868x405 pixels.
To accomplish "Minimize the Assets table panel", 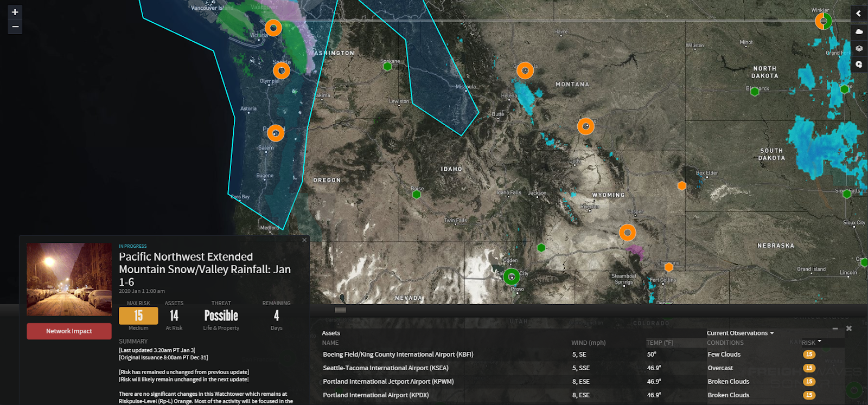I will point(835,329).
